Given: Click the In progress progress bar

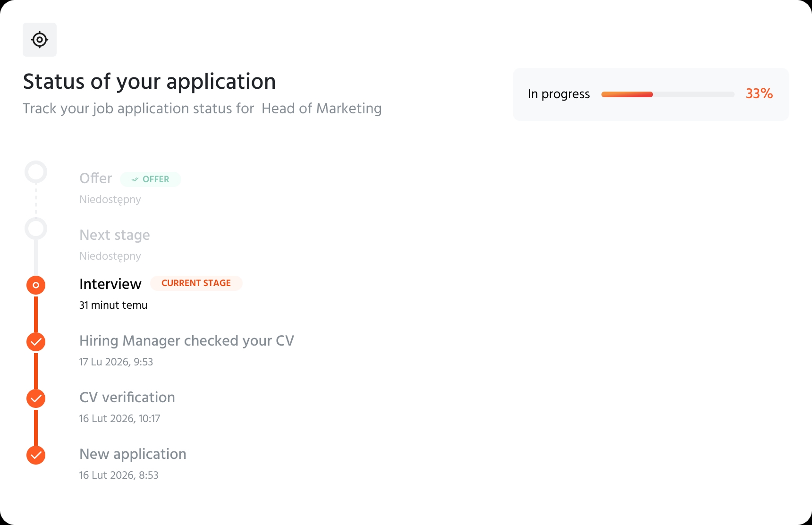Looking at the screenshot, I should coord(668,94).
